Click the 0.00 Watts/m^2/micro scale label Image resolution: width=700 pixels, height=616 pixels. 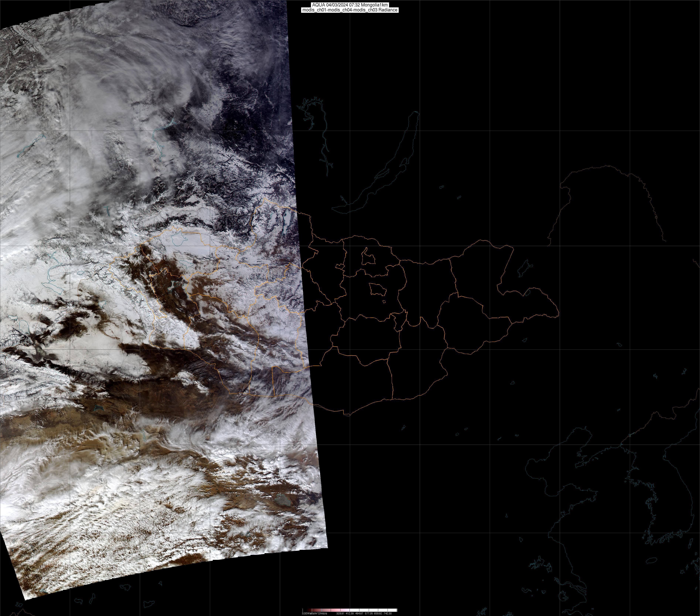pyautogui.click(x=314, y=614)
